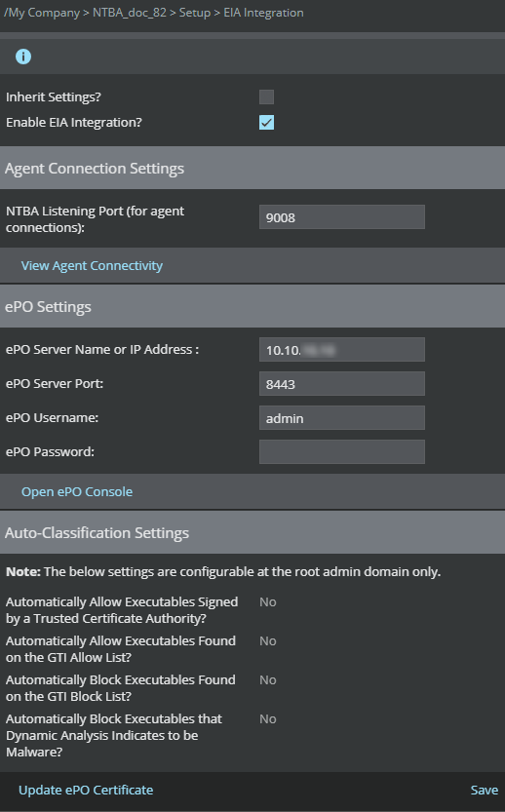Click the ePO Server Port field
The width and height of the screenshot is (505, 812).
pyautogui.click(x=342, y=384)
